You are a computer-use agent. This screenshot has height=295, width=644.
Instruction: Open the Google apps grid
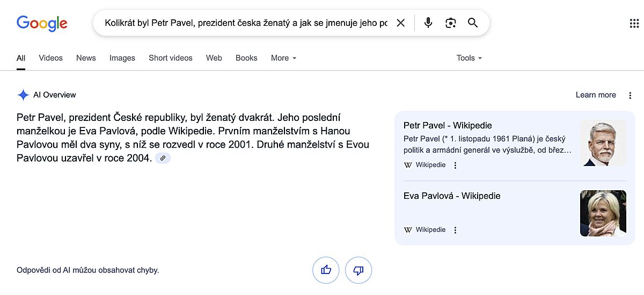[x=634, y=23]
